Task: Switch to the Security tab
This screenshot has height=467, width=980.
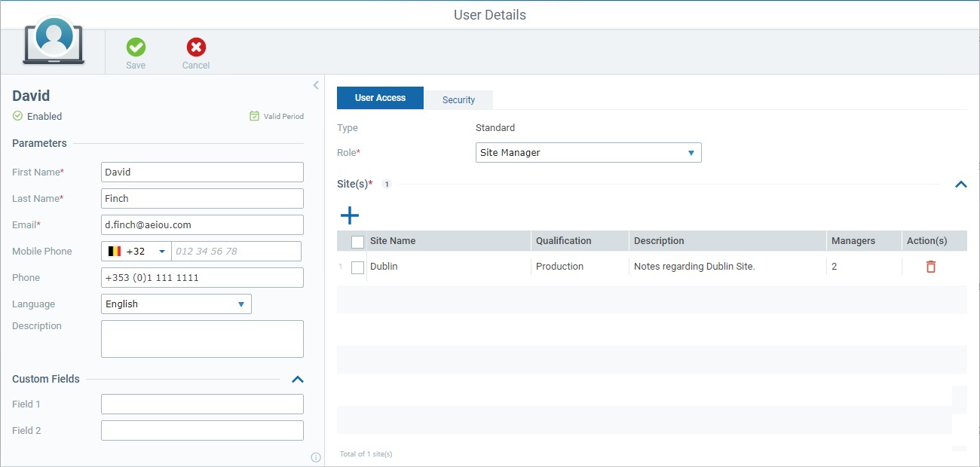Action: (x=458, y=99)
